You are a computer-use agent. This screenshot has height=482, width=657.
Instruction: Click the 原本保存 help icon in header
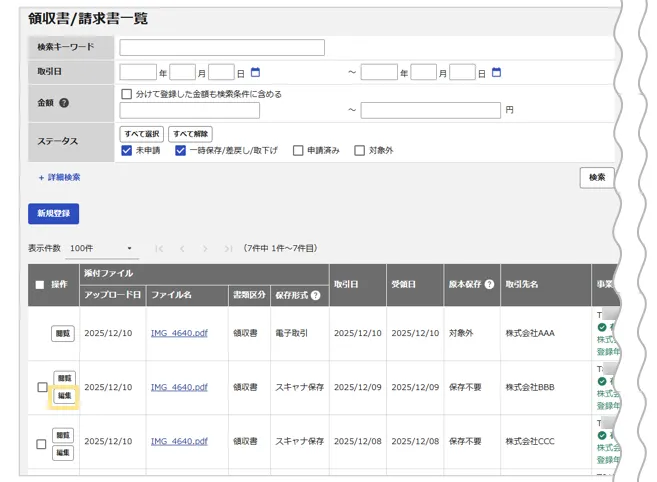489,285
